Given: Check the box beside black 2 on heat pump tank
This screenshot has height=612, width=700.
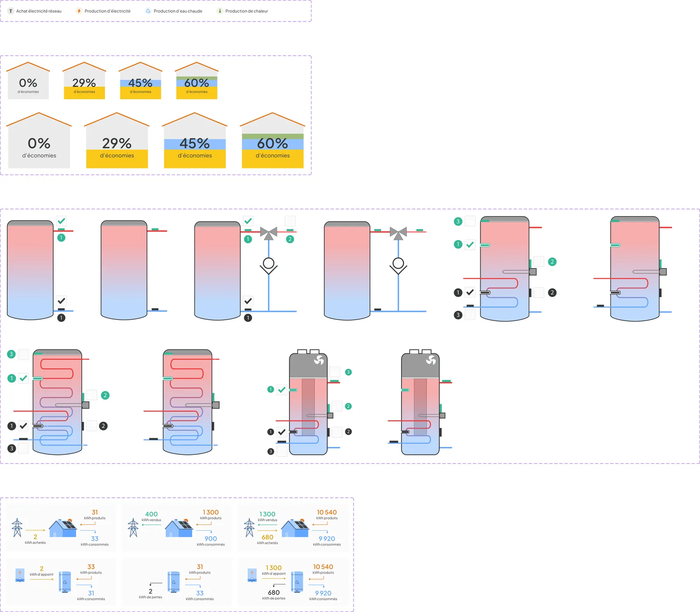Looking at the screenshot, I should 337,432.
